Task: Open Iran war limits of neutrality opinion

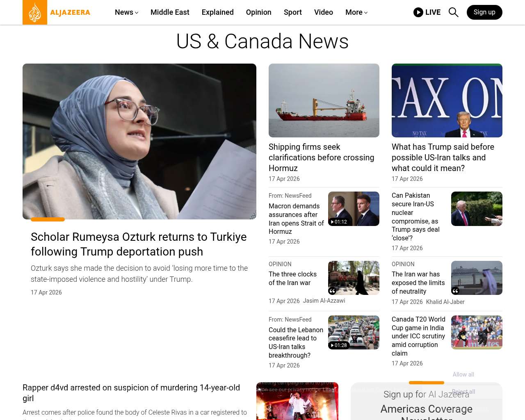Action: (x=418, y=283)
